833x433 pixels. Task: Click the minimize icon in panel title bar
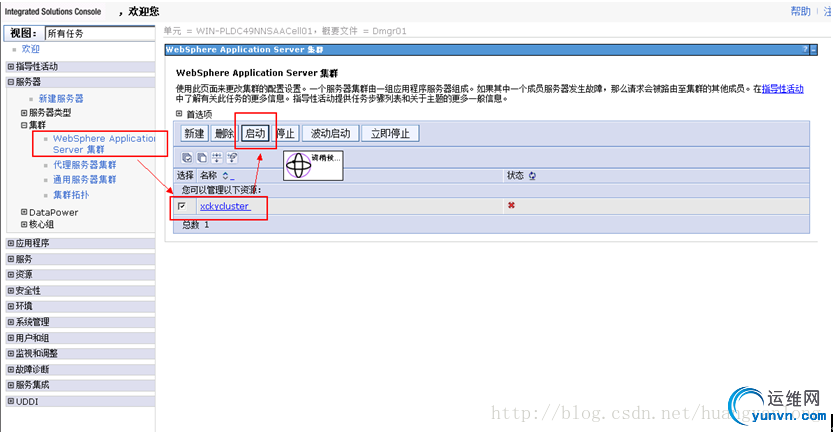pyautogui.click(x=813, y=49)
